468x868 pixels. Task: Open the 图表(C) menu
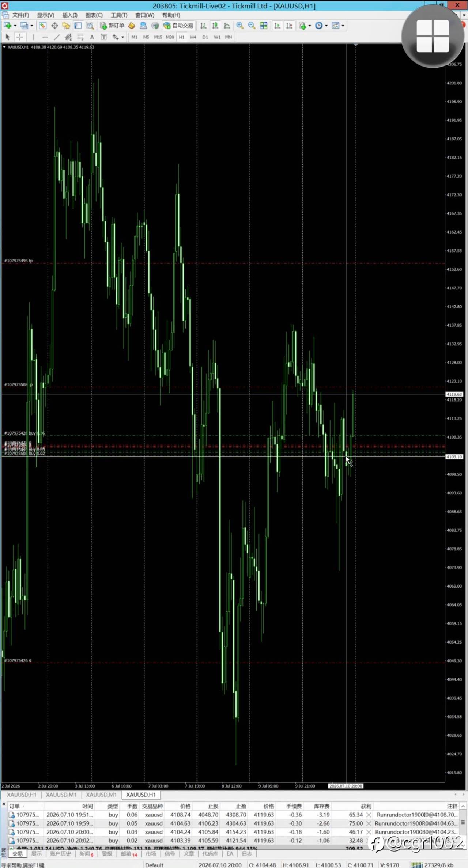click(x=94, y=15)
